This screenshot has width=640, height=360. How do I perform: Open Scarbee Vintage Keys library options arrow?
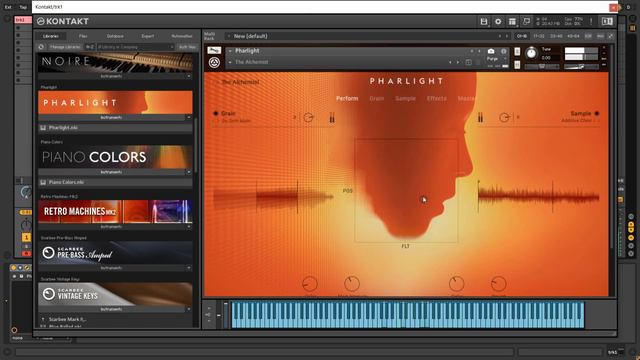189,309
